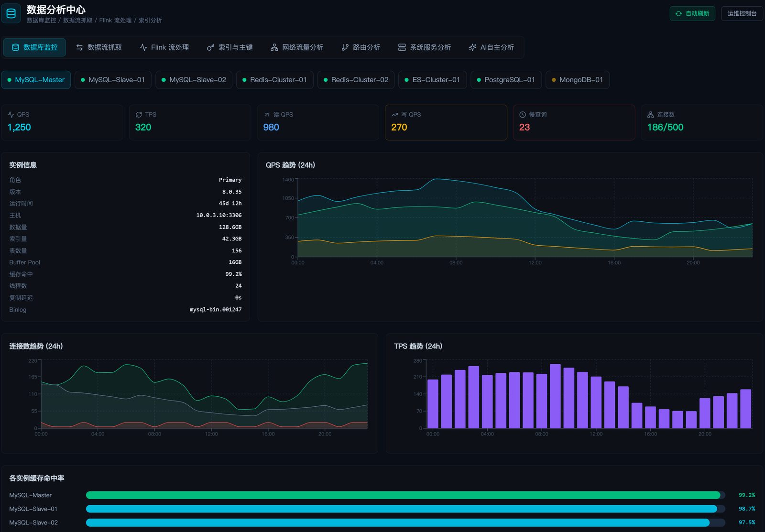765x532 pixels.
Task: Click the database icon in 数据库监控 tab
Action: [15, 47]
